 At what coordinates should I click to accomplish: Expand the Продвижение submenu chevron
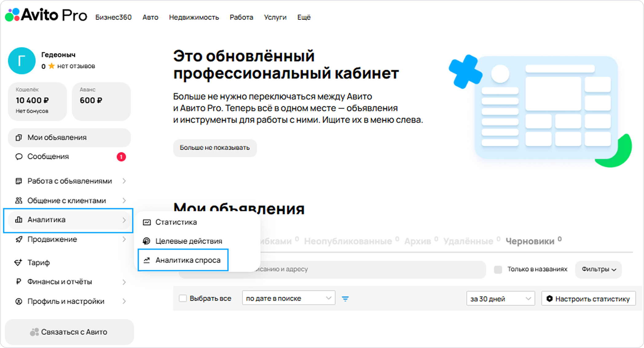[x=124, y=239]
